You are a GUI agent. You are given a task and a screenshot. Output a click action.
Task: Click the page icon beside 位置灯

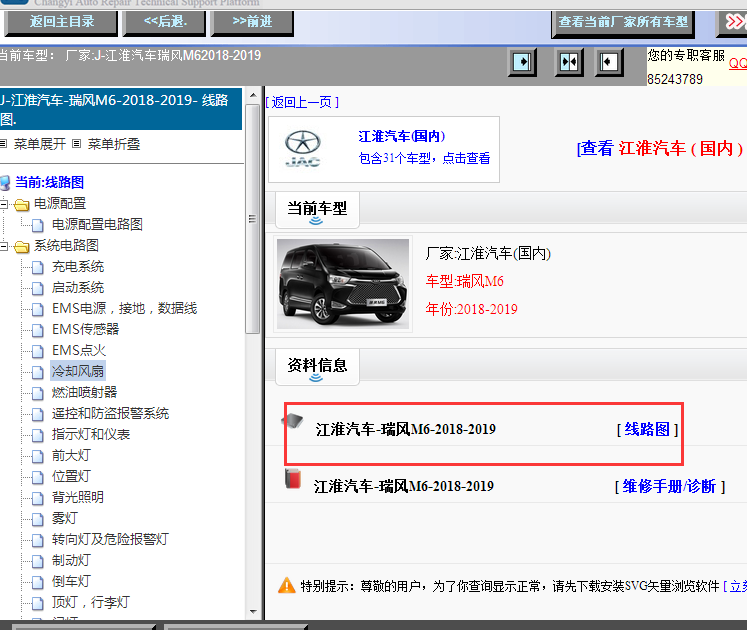[38, 477]
